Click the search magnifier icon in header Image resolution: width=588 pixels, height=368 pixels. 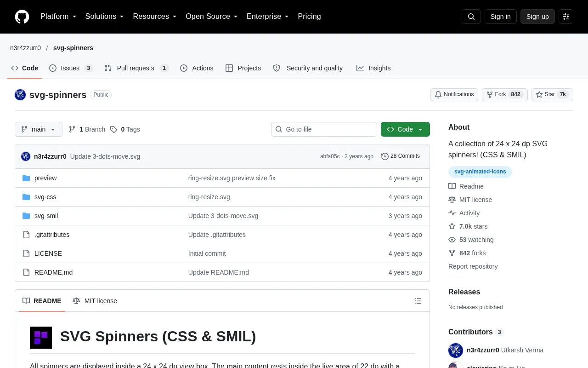[x=471, y=17]
